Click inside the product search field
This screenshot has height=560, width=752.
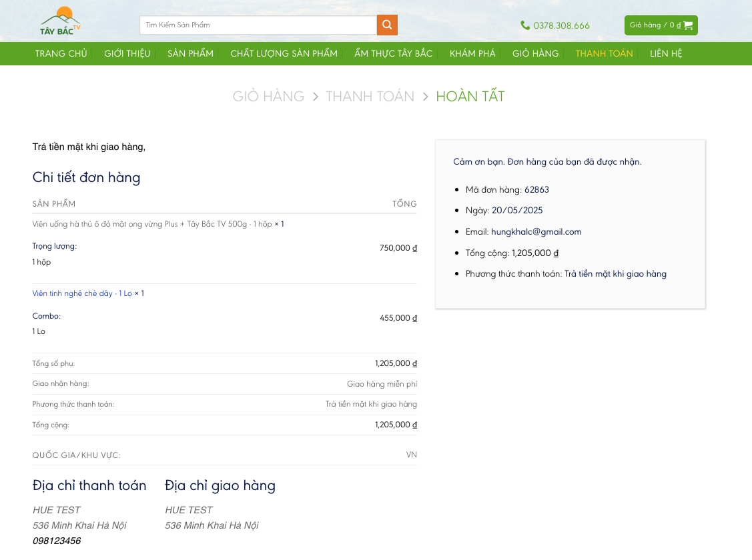(258, 25)
